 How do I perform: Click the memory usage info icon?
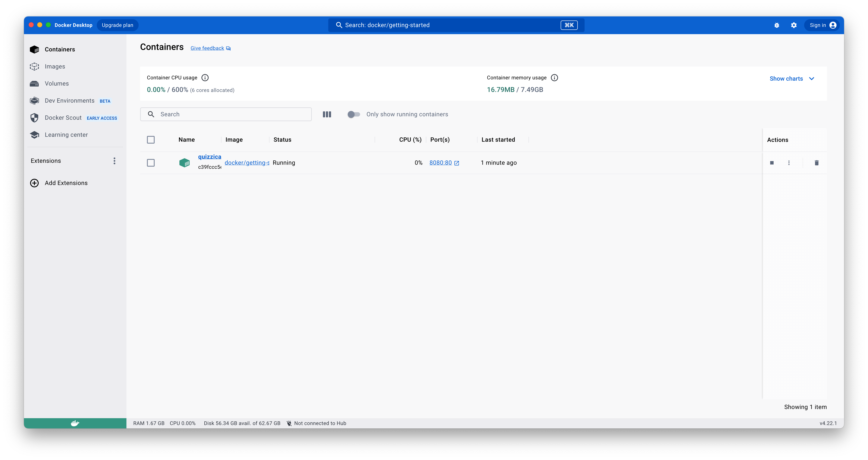(554, 78)
